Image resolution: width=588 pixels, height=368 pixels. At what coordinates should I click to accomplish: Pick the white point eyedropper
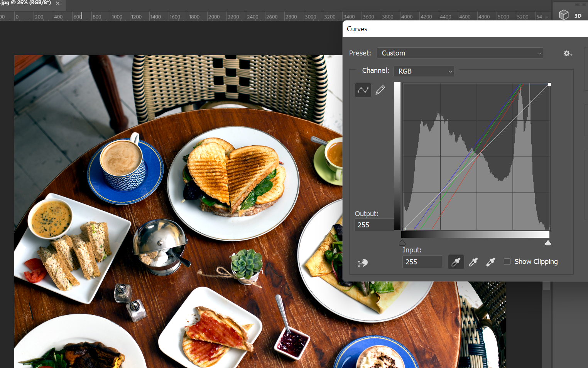(x=490, y=262)
